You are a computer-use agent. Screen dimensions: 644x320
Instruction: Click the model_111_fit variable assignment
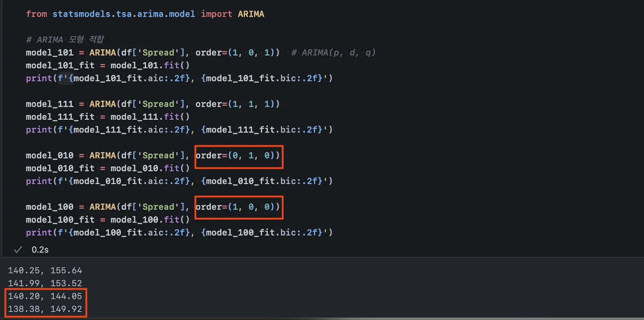coord(60,117)
